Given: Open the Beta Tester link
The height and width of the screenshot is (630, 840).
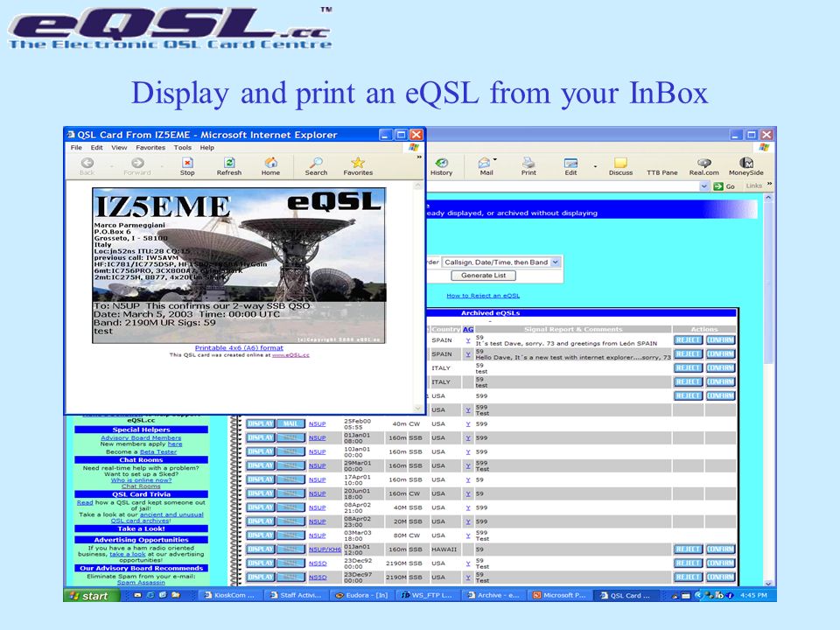Looking at the screenshot, I should [x=158, y=451].
